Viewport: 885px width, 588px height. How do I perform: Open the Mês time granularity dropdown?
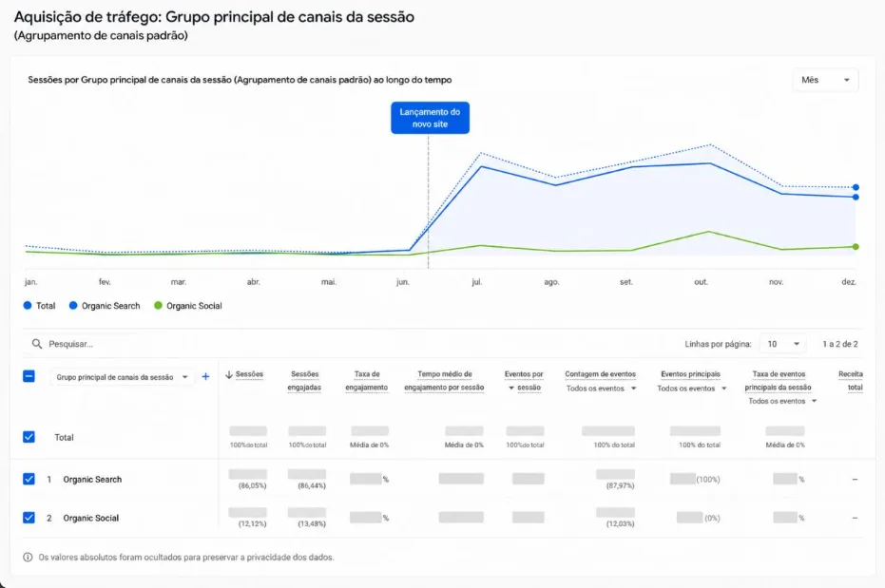point(825,80)
